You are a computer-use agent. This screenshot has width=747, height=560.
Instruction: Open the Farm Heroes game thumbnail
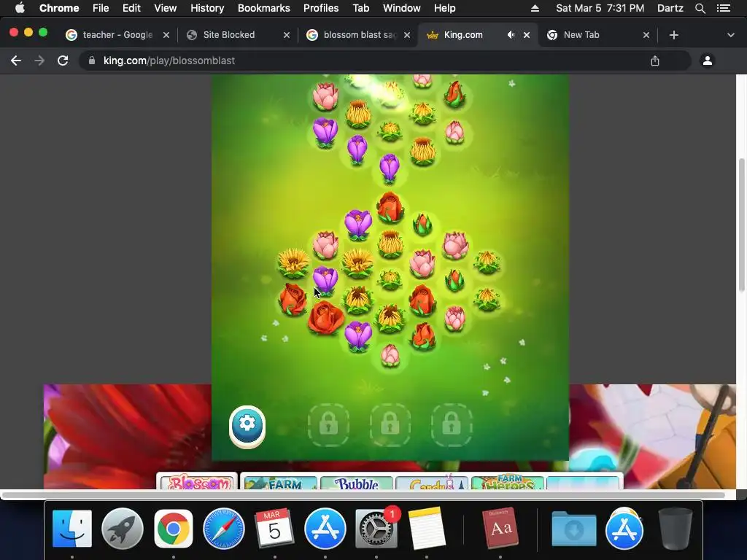pyautogui.click(x=508, y=482)
